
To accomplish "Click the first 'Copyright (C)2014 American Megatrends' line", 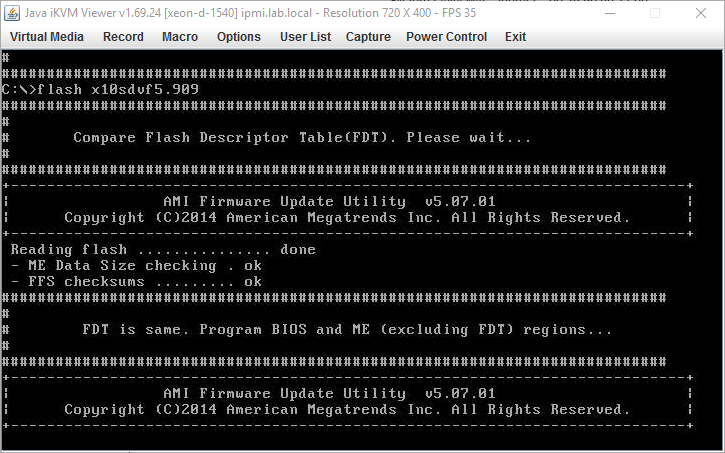I will click(x=347, y=217).
